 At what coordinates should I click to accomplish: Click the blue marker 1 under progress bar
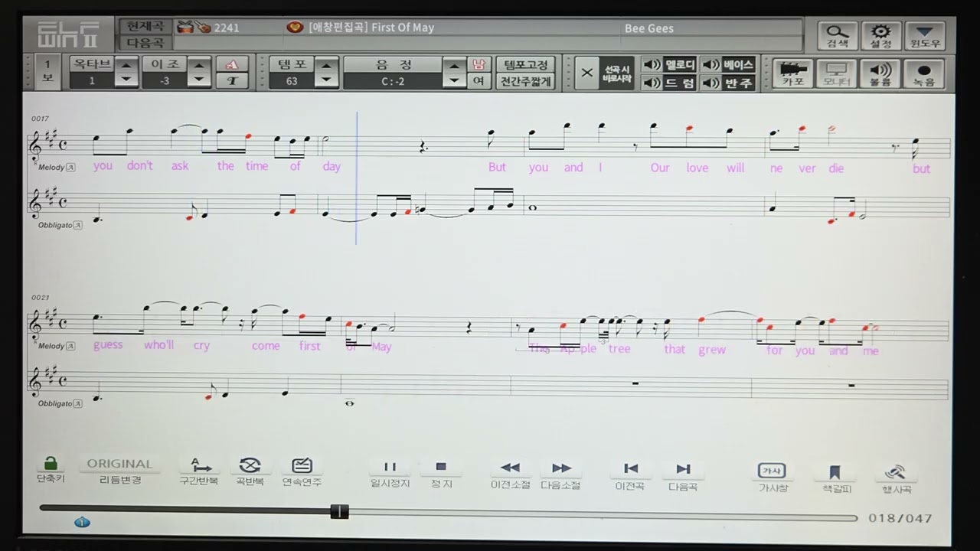(x=82, y=523)
